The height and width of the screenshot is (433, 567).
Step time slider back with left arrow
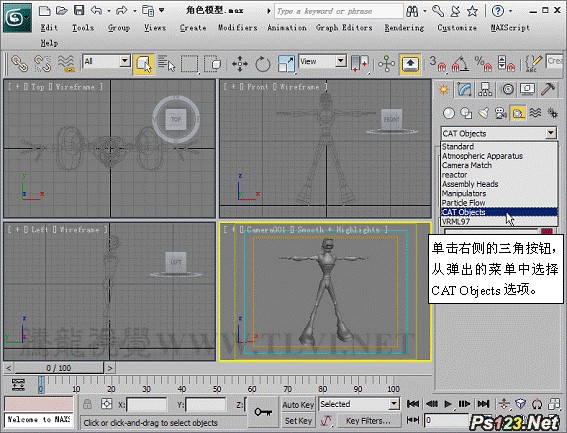[x=9, y=368]
